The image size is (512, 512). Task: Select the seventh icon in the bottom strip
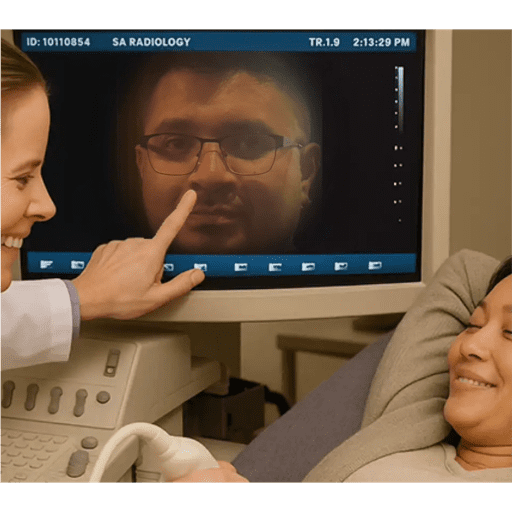[x=308, y=266]
